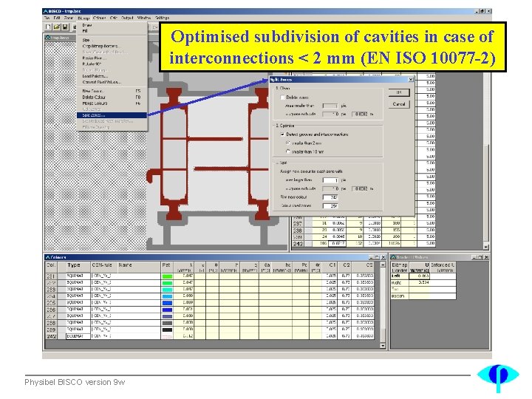
Task: Enable the Delete zones checkbox
Action: click(x=282, y=98)
